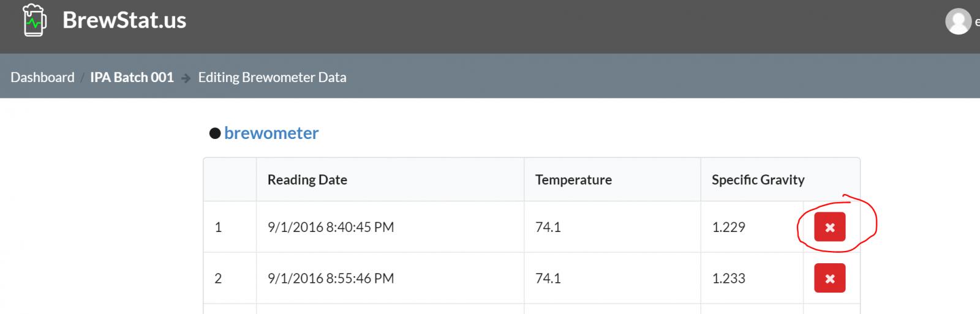Viewport: 980px width, 314px height.
Task: Open the brewometer device link
Action: 271,133
